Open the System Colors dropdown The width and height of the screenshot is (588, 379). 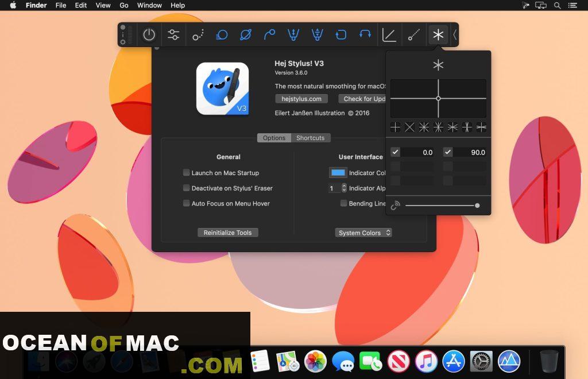(x=363, y=233)
